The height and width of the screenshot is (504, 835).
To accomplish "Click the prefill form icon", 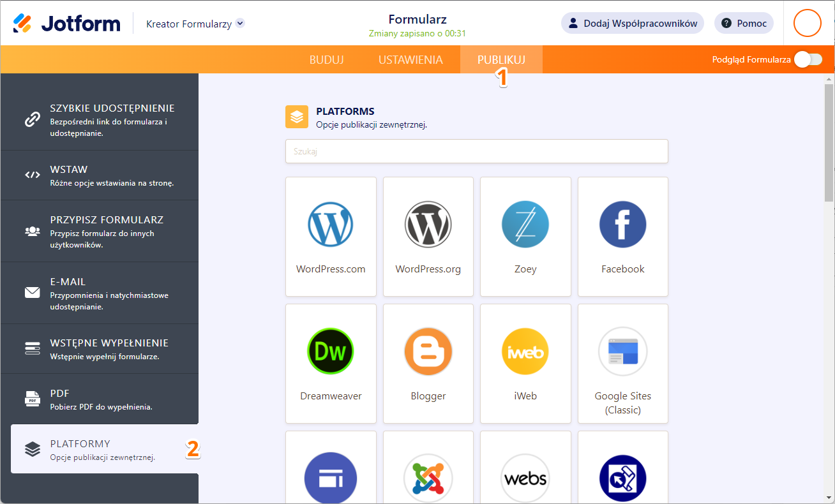I will (33, 348).
